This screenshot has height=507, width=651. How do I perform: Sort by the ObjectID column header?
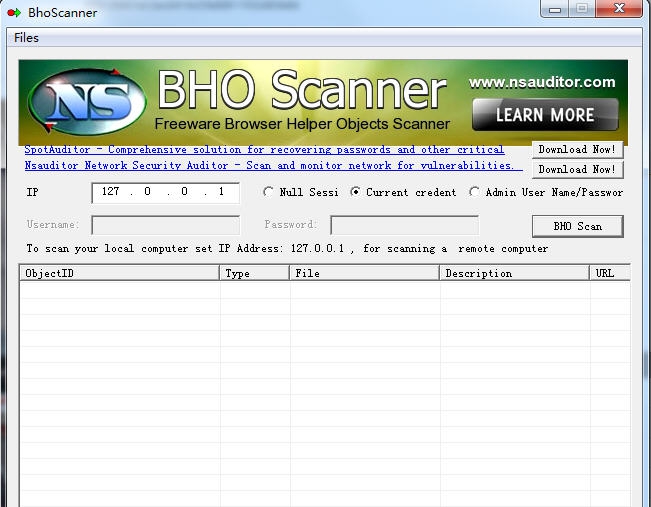pyautogui.click(x=120, y=273)
